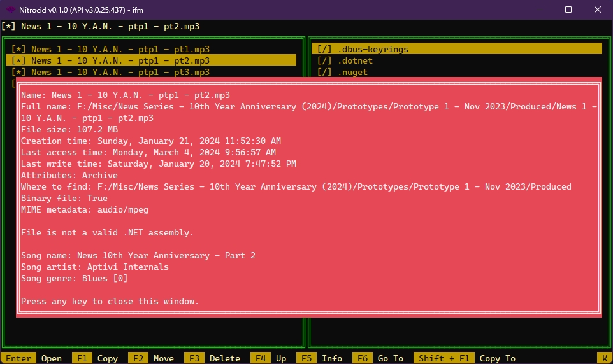Screen dimensions: 613x364
Task: Click the [*] marker beside the pt1.mp3 file
Action: pos(18,49)
